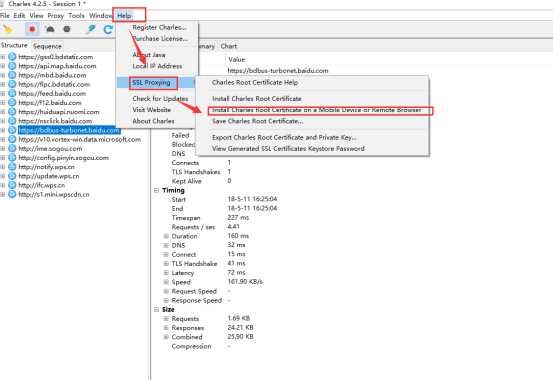Click globe icon beside gss0.bdstatic.com
This screenshot has width=553, height=381.
[x=12, y=57]
